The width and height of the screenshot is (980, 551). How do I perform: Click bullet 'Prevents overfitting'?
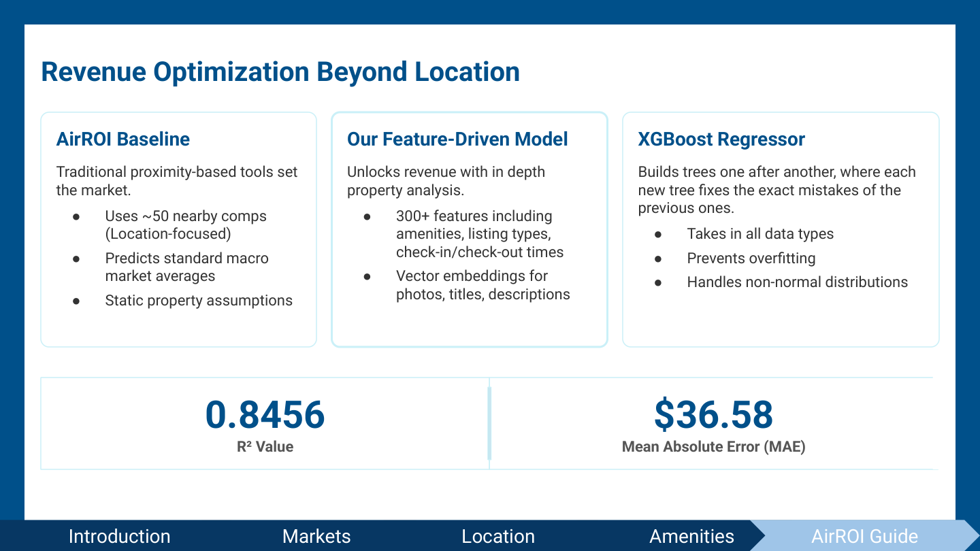pyautogui.click(x=751, y=258)
